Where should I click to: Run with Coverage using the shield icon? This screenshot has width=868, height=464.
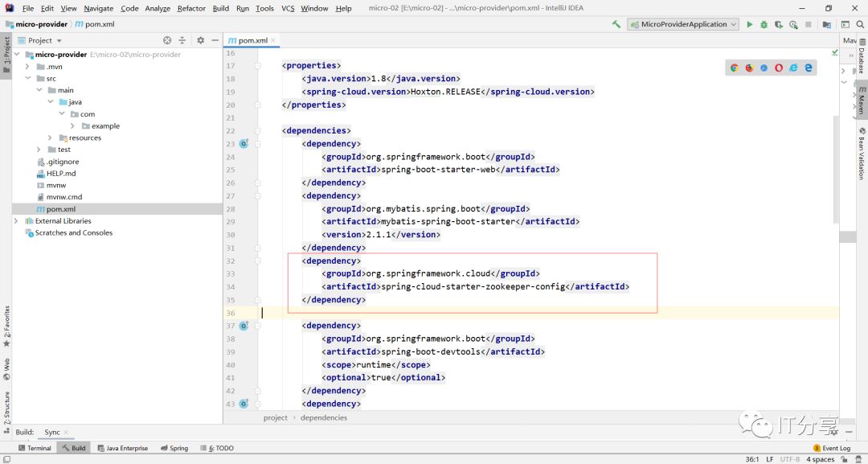pyautogui.click(x=778, y=24)
